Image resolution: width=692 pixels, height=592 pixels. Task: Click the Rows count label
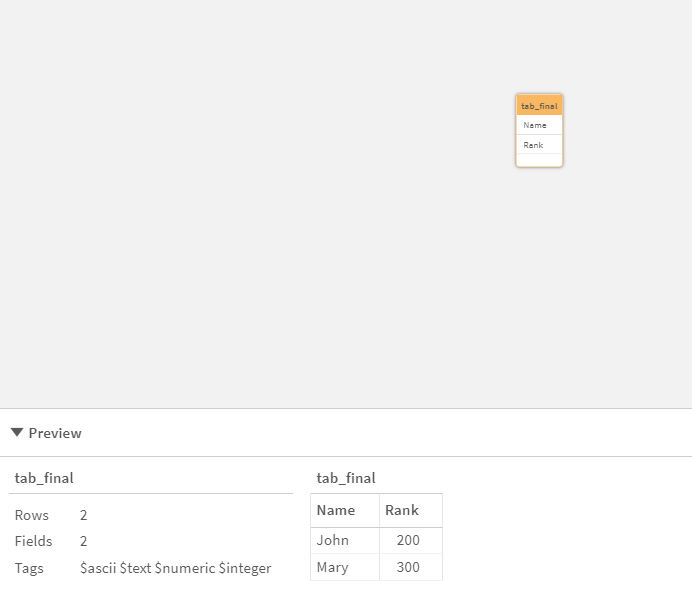pos(32,515)
